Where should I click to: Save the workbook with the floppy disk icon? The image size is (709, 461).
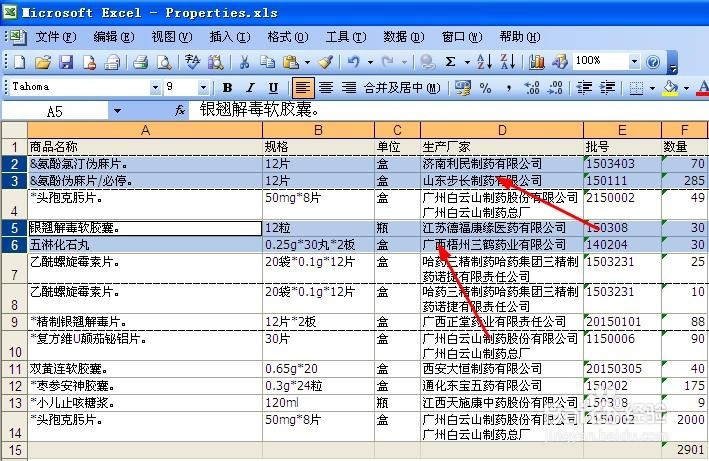coord(66,62)
